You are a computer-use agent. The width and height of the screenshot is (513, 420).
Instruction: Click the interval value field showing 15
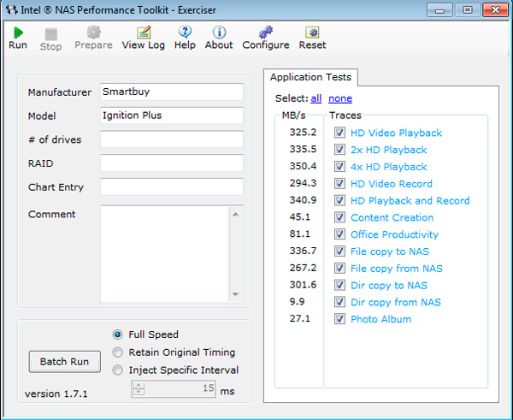coord(180,389)
